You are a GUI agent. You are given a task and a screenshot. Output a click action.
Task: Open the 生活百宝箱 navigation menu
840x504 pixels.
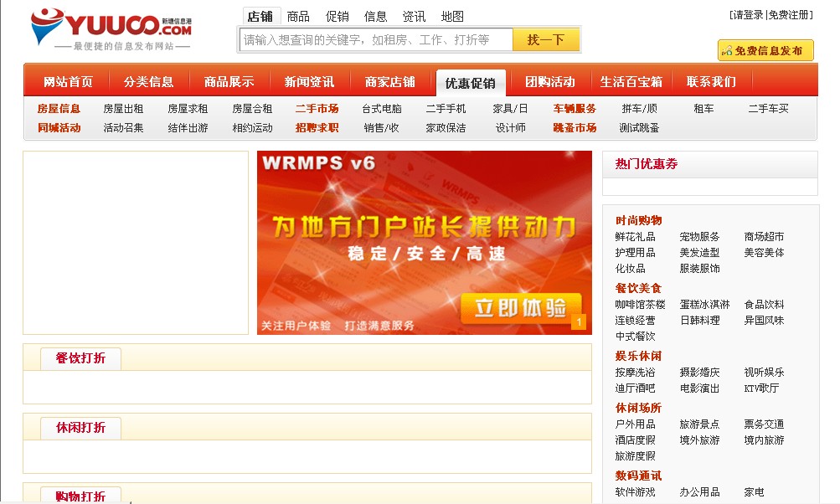[631, 82]
